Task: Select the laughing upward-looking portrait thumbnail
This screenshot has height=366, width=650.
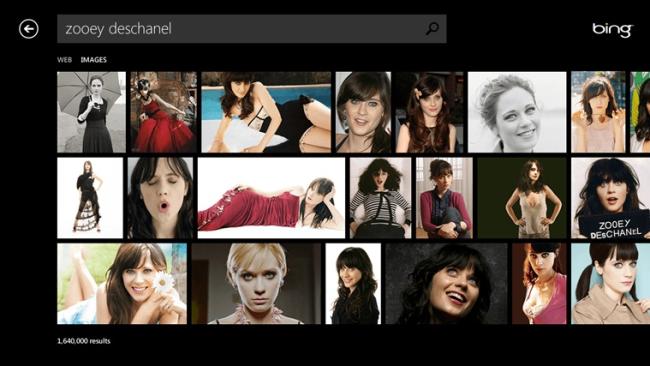Action: pyautogui.click(x=446, y=284)
